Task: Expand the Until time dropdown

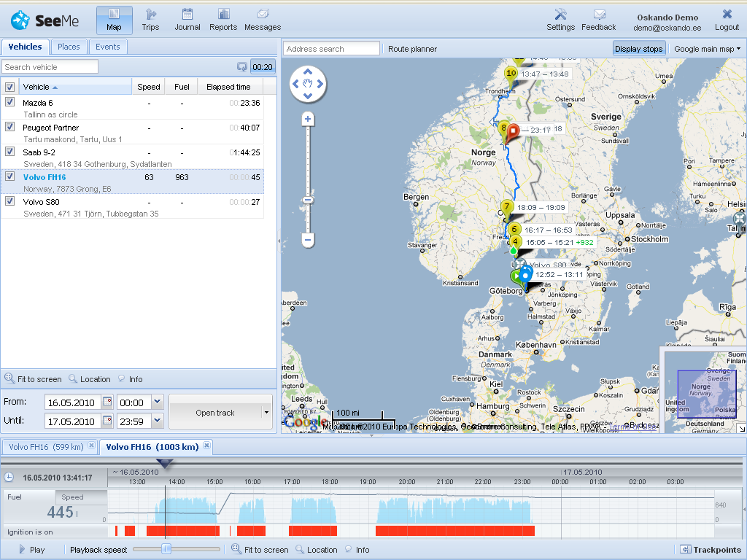Action: [158, 421]
